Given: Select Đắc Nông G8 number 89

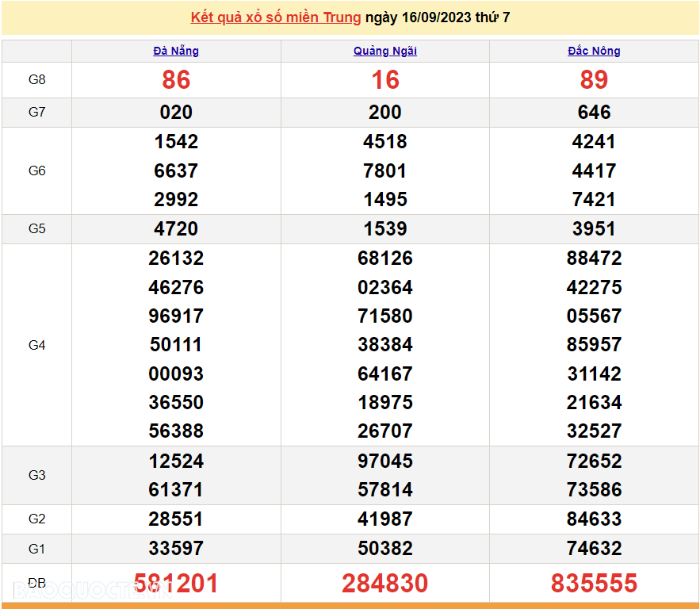Looking at the screenshot, I should (594, 80).
